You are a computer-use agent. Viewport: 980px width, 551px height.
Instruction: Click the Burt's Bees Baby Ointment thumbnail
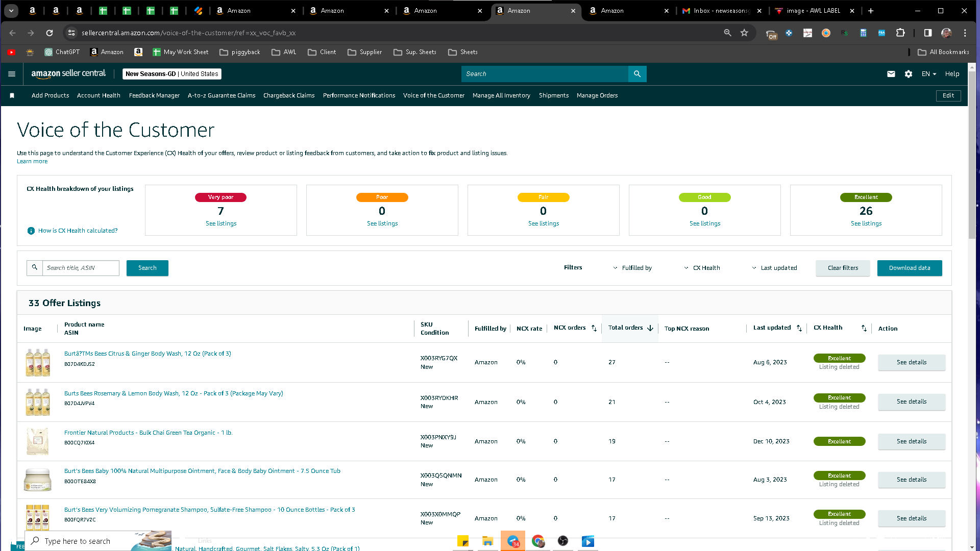[x=38, y=480]
